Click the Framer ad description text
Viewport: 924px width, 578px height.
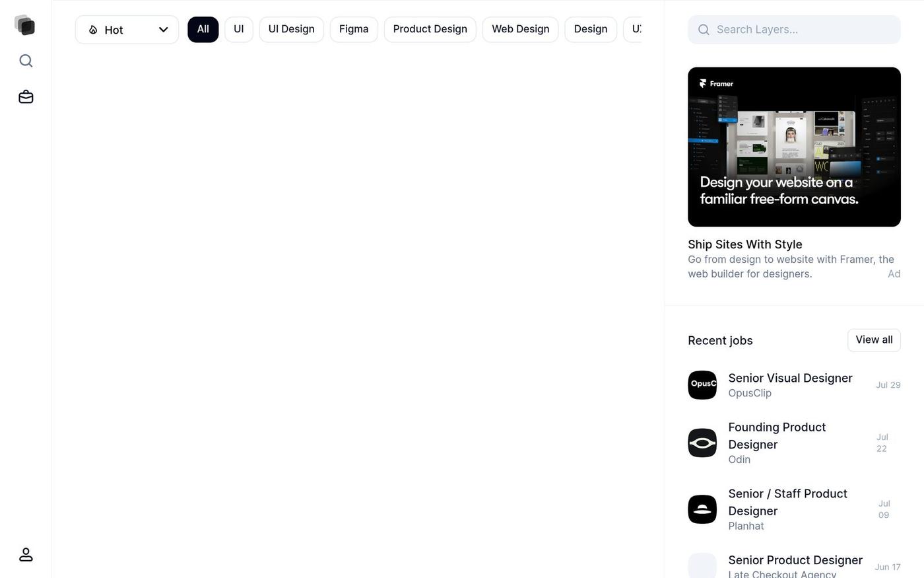coord(791,267)
